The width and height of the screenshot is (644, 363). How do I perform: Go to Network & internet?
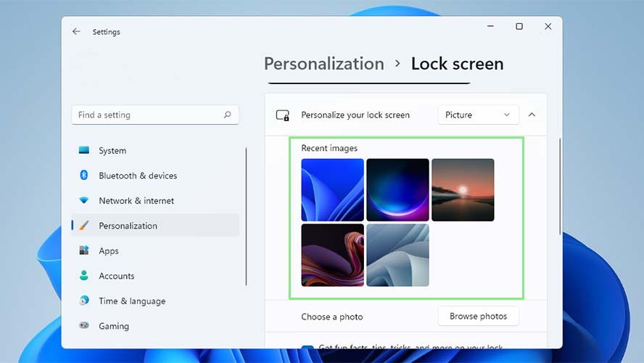155,200
